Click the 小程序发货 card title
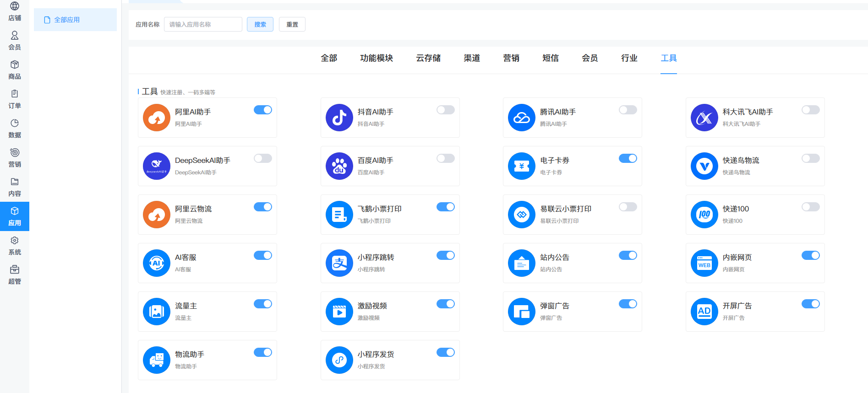 (376, 355)
